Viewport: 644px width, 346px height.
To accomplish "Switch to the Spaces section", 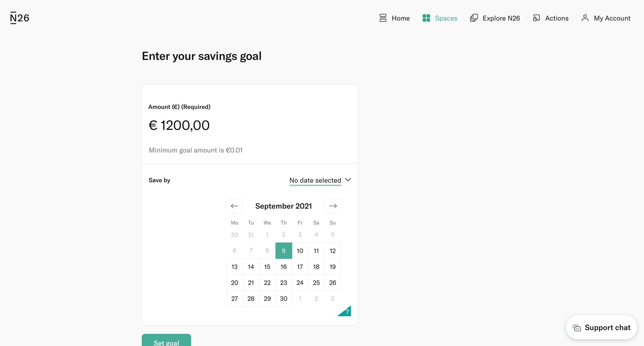I will coord(446,18).
